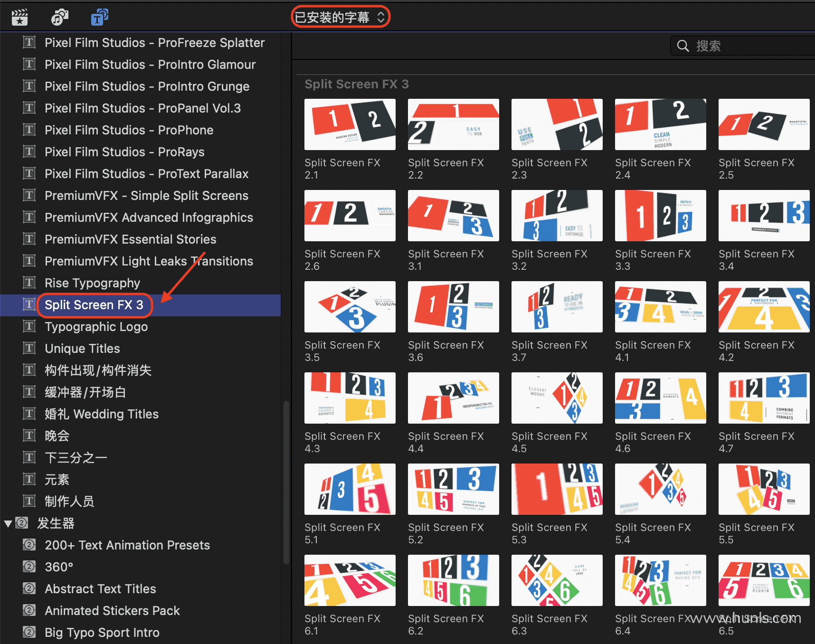
Task: Select PremiumVFX - Simple Split Screens
Action: [146, 196]
